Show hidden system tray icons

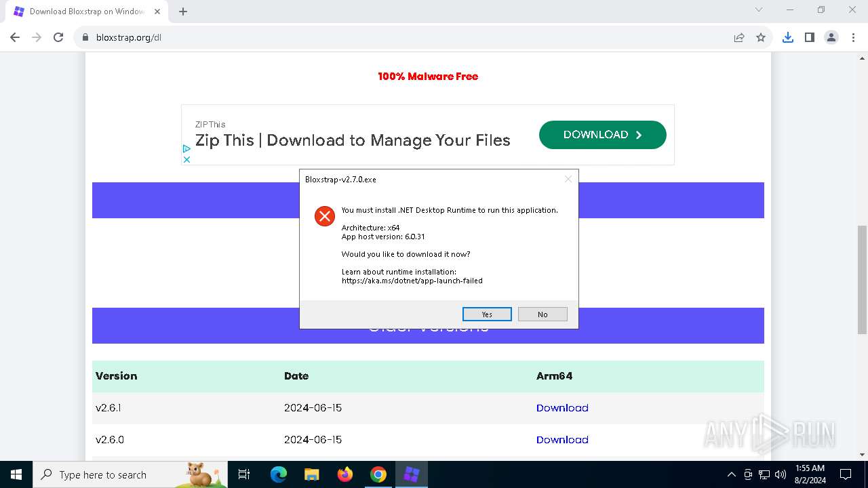tap(731, 474)
